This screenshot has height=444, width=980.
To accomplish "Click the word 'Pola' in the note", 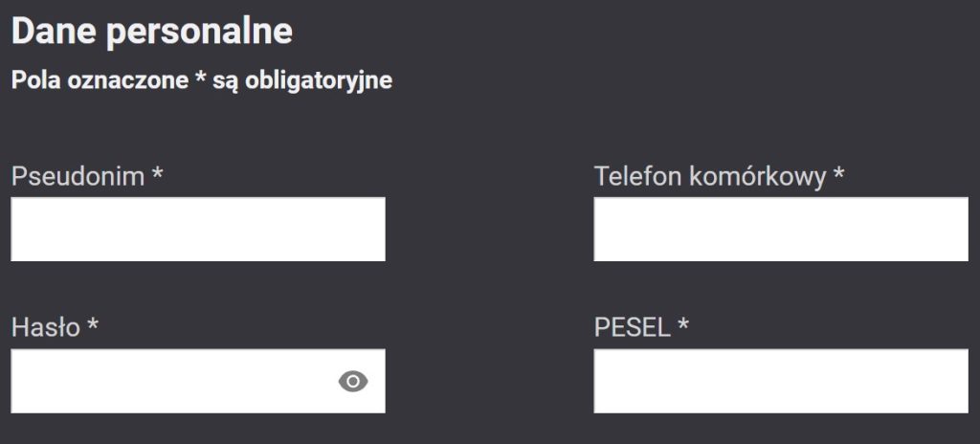I will [x=34, y=80].
